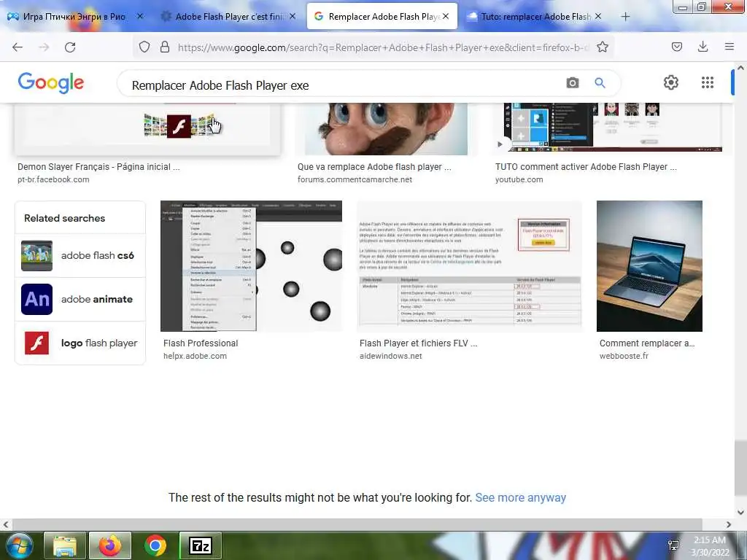Viewport: 747px width, 560px height.
Task: Click the site security padlock icon
Action: coord(165,47)
